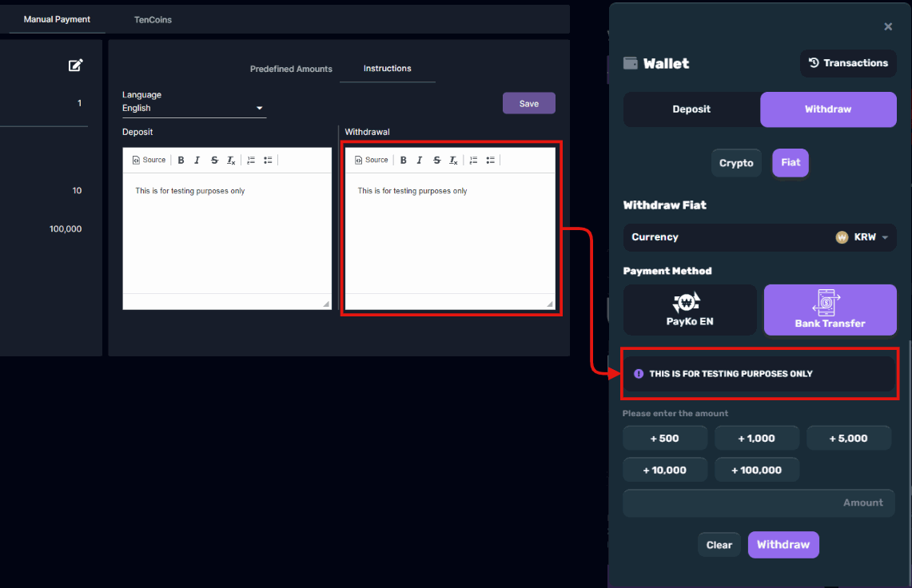Click the Withdraw submit button

pos(783,545)
